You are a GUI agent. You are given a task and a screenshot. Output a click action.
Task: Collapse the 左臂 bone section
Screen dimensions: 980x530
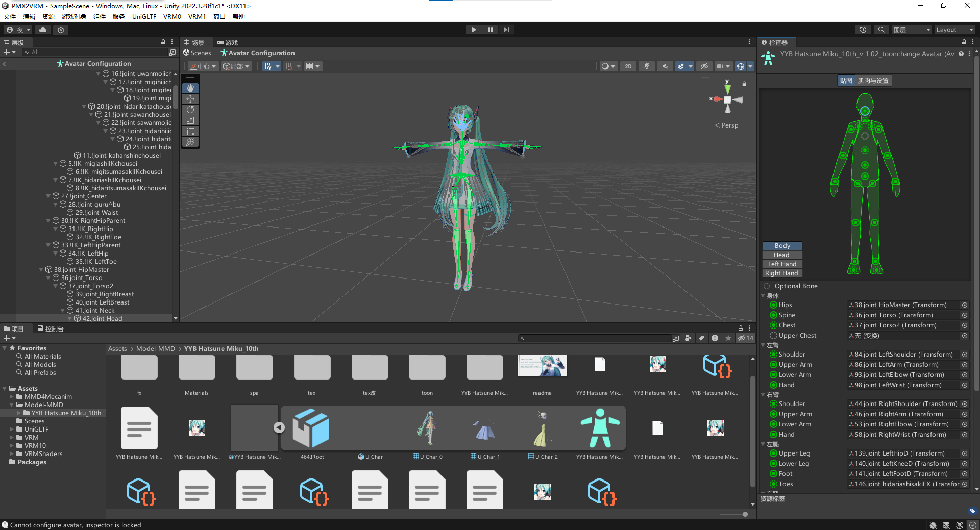click(764, 345)
